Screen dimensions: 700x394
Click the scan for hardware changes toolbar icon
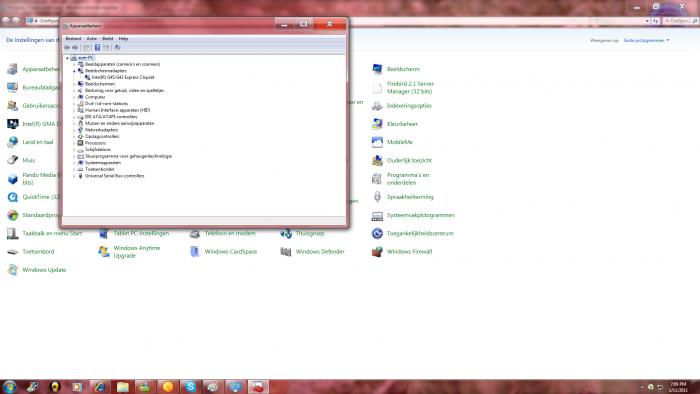point(117,47)
